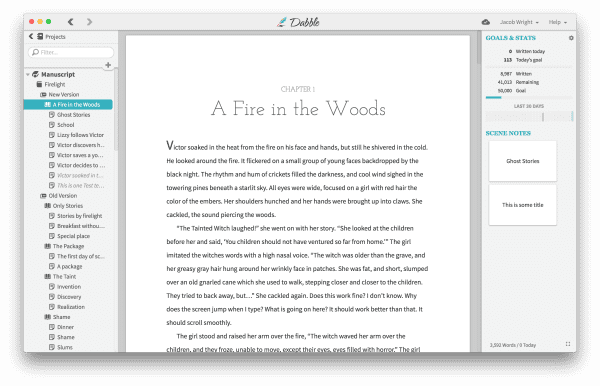Click the sidebar tree scrollbar
Image resolution: width=600 pixels, height=386 pixels.
[x=116, y=109]
